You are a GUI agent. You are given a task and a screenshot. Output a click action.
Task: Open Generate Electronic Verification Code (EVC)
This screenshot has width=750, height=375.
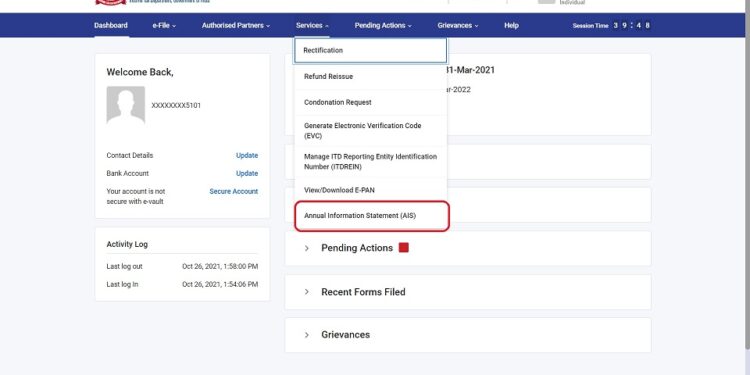coord(371,131)
